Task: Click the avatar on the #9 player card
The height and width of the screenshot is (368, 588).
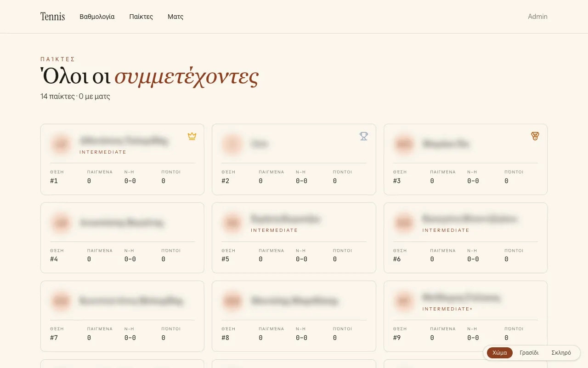Action: [x=404, y=301]
